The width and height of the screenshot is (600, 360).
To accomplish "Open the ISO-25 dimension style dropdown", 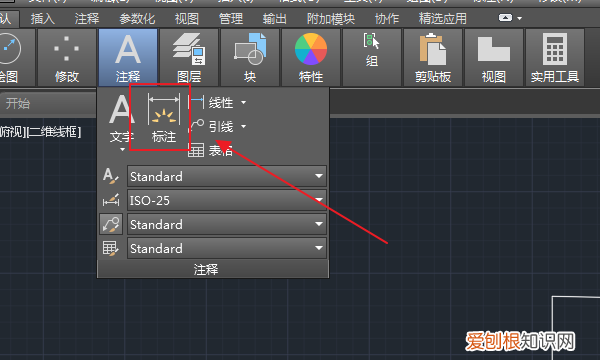I will coord(227,200).
